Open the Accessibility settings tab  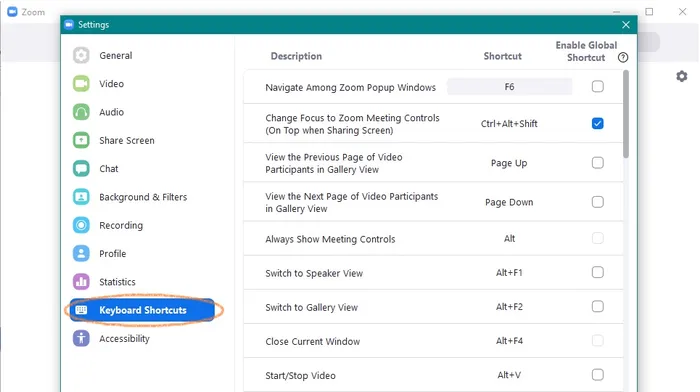143,338
